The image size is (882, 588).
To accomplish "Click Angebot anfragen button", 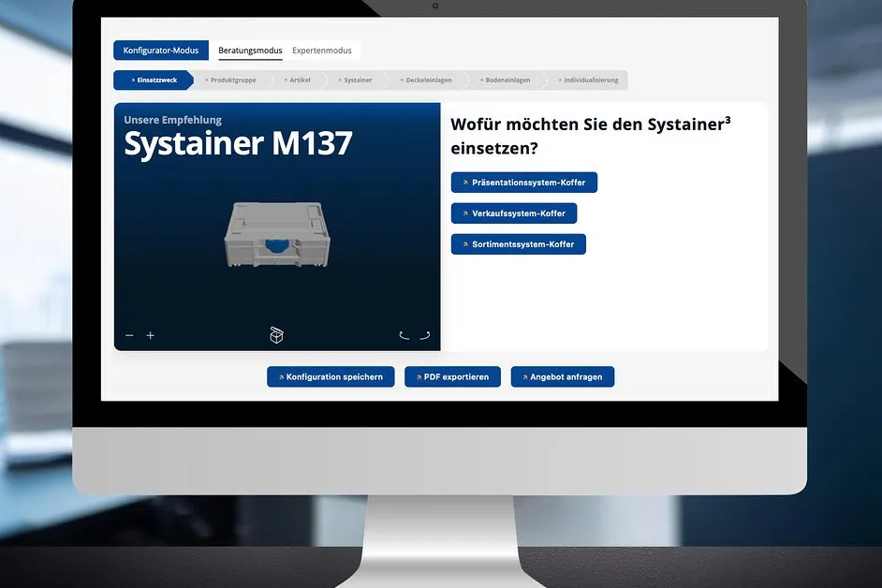I will (x=563, y=377).
